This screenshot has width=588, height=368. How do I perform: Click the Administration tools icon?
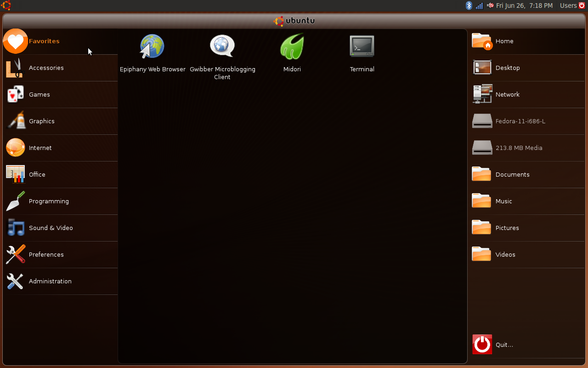[15, 281]
